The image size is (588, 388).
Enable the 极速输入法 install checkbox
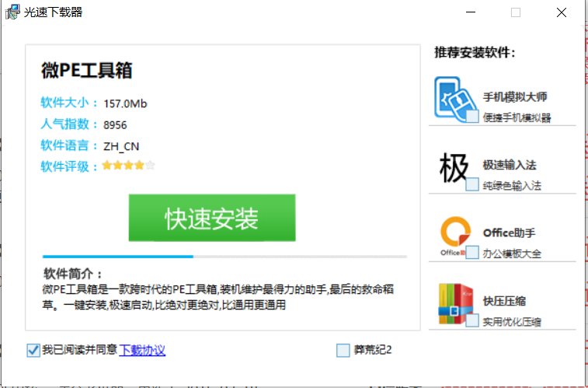[472, 184]
